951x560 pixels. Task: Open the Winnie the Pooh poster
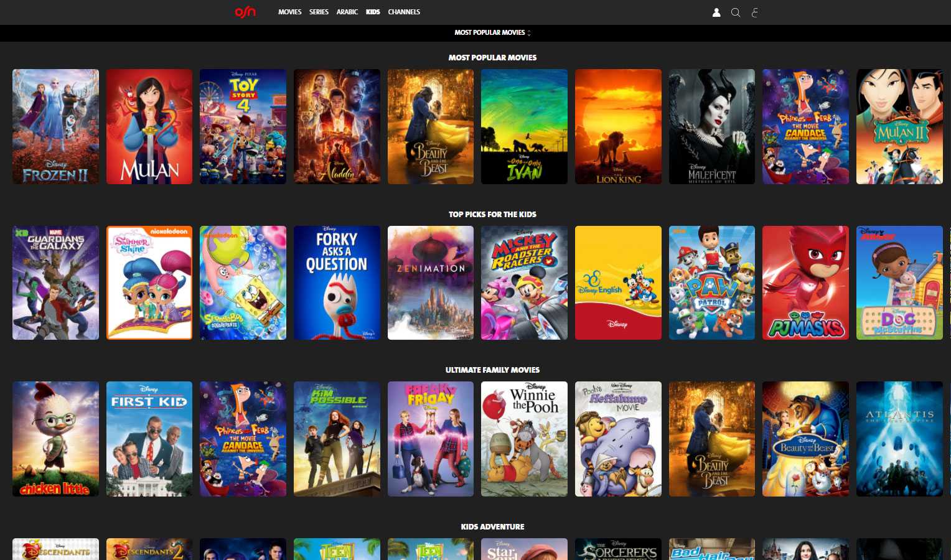point(524,439)
